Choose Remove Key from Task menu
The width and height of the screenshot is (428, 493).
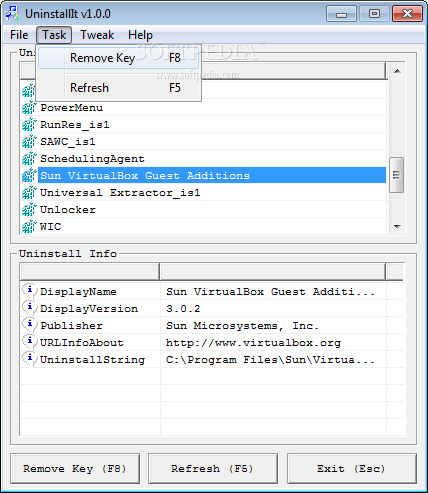[x=119, y=58]
